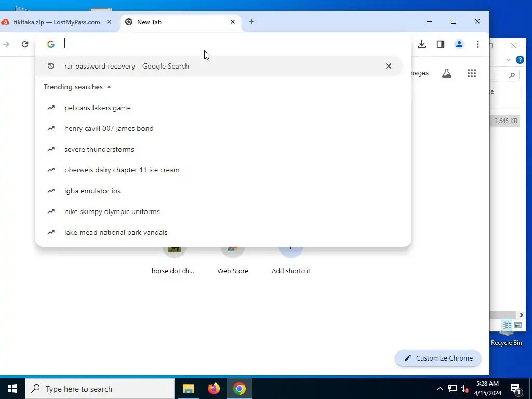Open the taskbar clock showing 5:28 AM
Screen dimensions: 532x399
(x=487, y=389)
